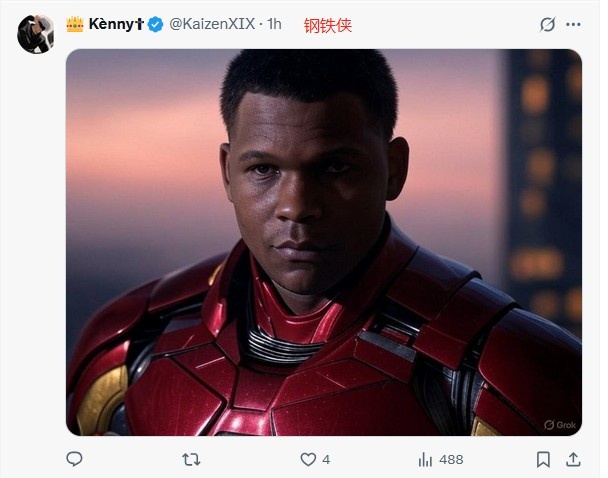Expand the three-dot More options menu
Image resolution: width=608 pixels, height=478 pixels.
tap(574, 25)
